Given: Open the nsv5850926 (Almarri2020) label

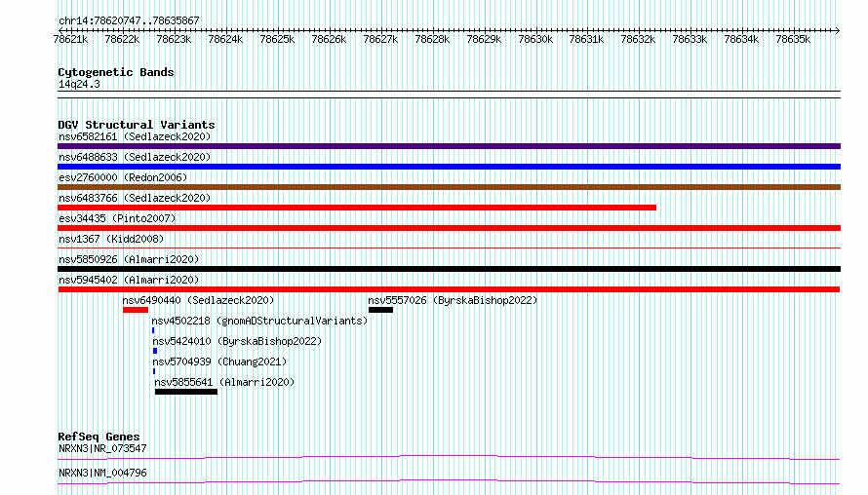Looking at the screenshot, I should pos(129,259).
